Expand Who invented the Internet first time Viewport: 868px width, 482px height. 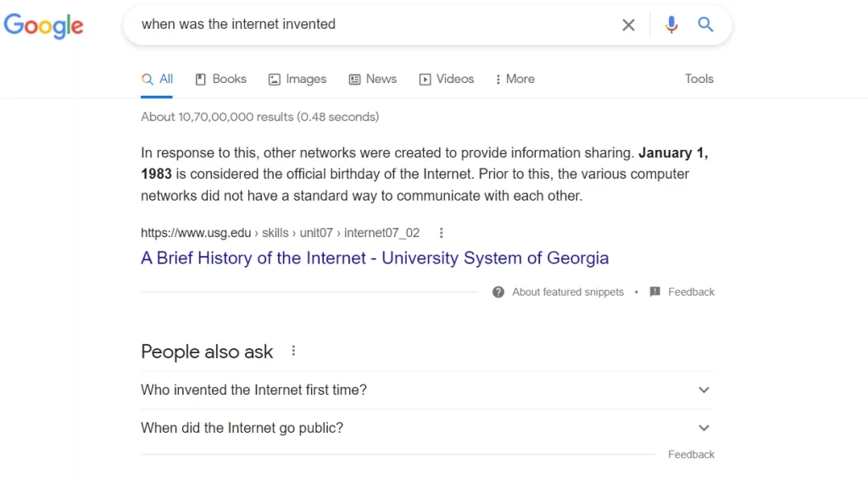427,391
